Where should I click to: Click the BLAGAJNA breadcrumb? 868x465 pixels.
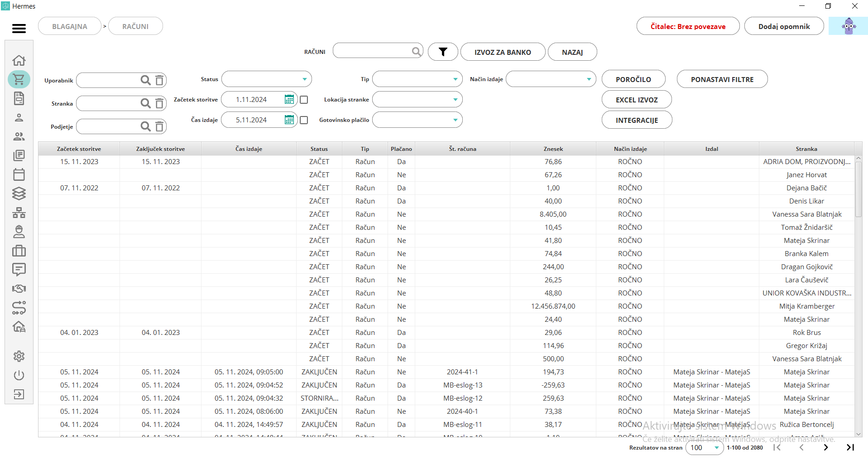(x=70, y=26)
